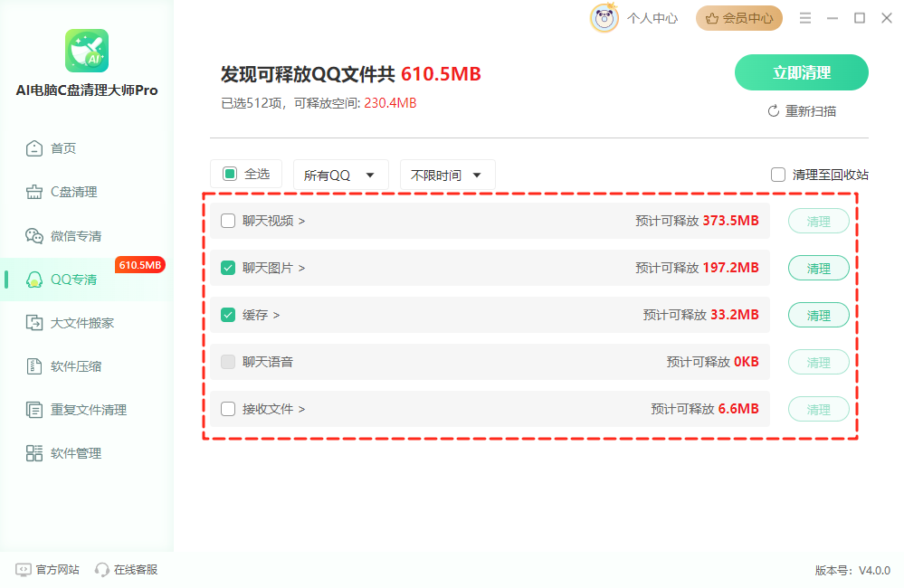Click the disabled 聊天语音 checkbox
The image size is (904, 588).
(x=228, y=362)
